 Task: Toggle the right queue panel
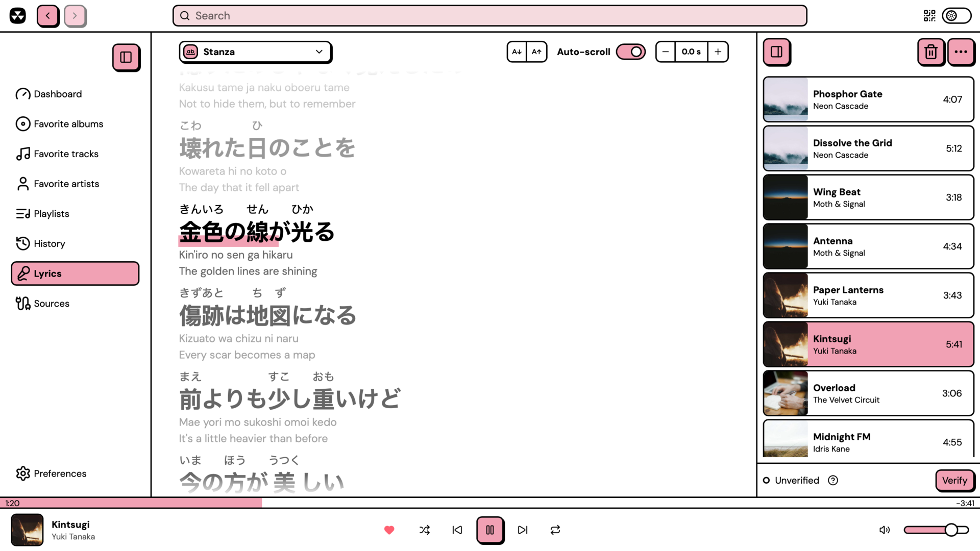[x=777, y=52]
